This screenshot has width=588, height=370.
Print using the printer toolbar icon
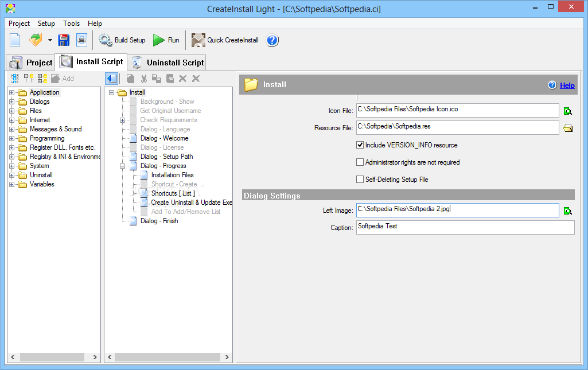point(82,40)
